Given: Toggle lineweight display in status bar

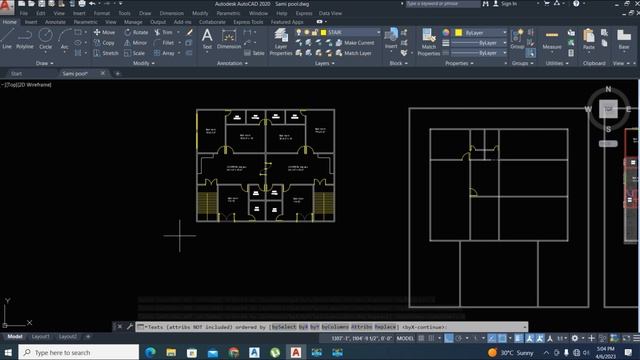Looking at the screenshot, I should click(519, 338).
